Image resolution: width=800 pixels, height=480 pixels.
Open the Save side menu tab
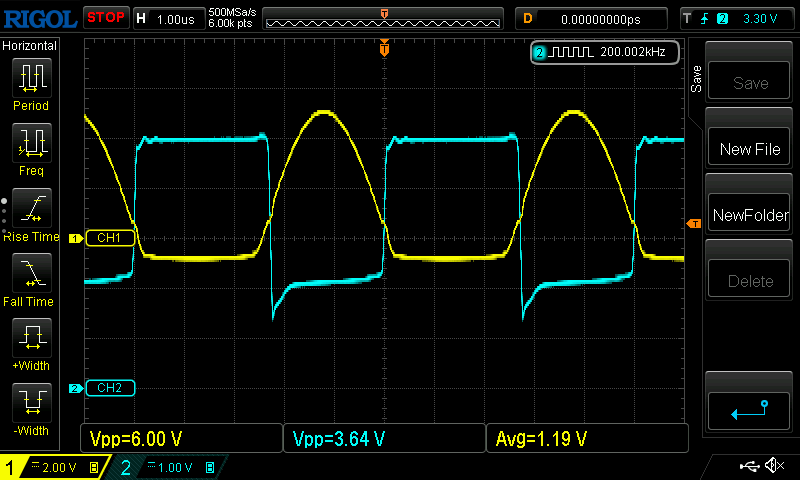click(696, 79)
